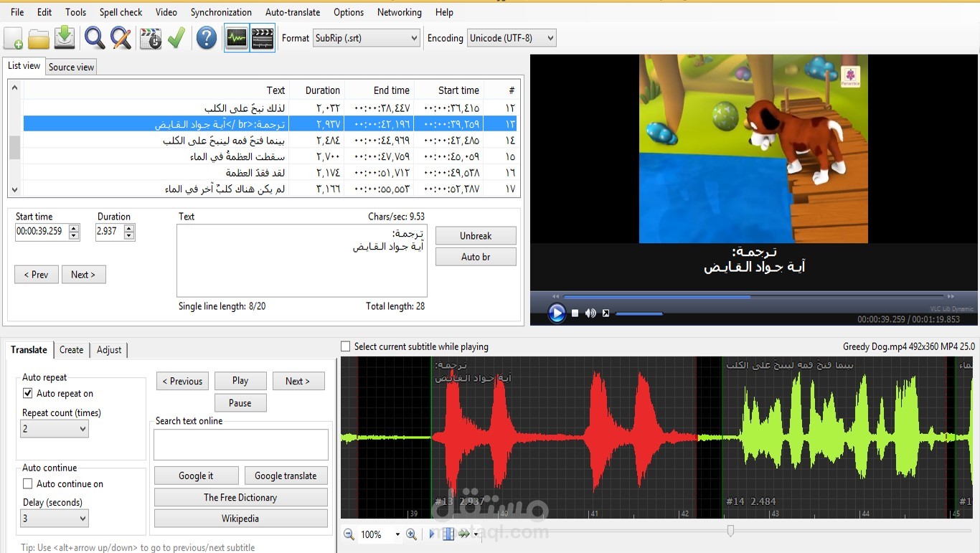The image size is (980, 553).
Task: Click the waveform play selection icon
Action: click(x=432, y=534)
